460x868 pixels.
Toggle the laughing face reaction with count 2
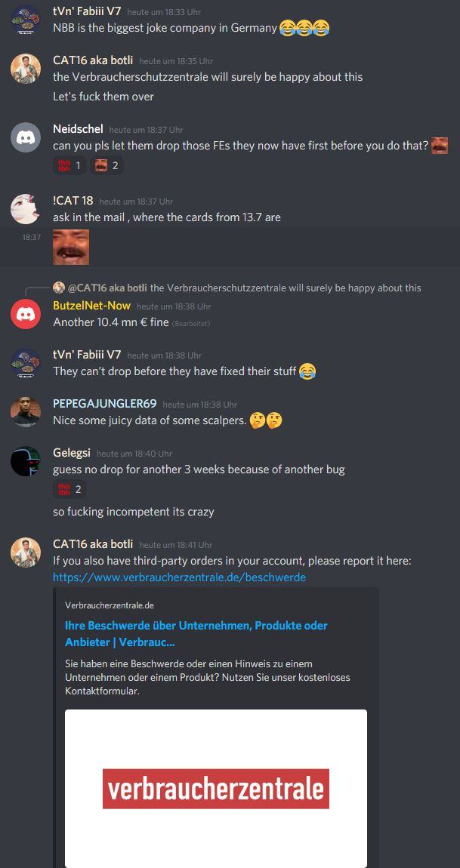107,165
